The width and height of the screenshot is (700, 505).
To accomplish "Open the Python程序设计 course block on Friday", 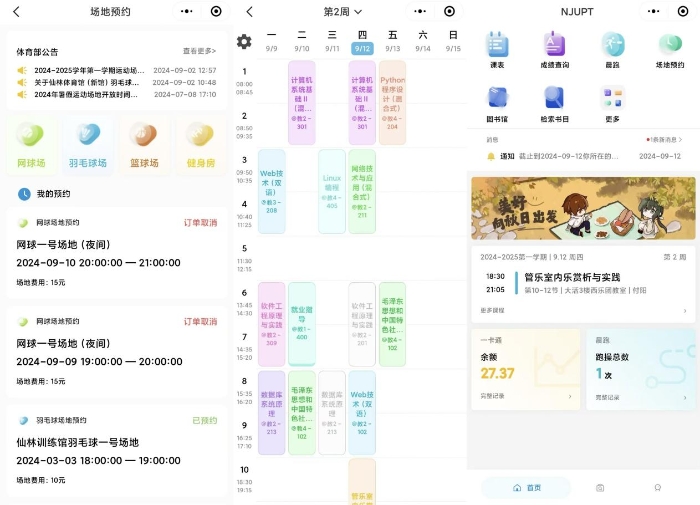I will click(393, 103).
